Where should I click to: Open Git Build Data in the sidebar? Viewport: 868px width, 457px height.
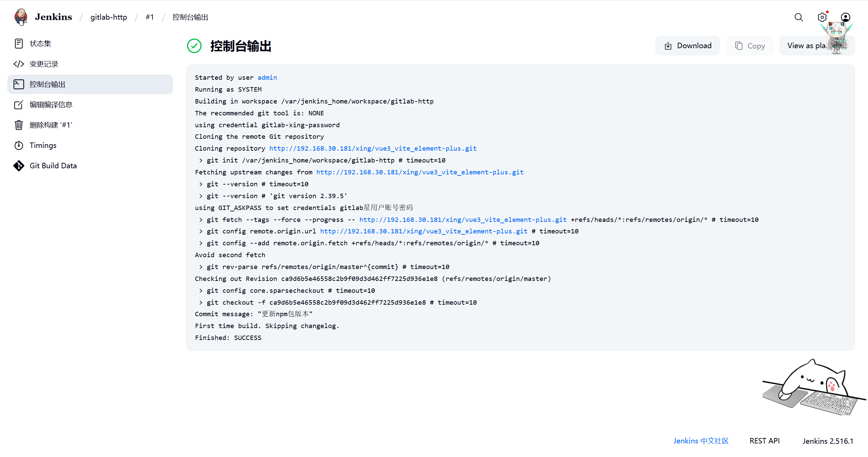click(x=90, y=166)
